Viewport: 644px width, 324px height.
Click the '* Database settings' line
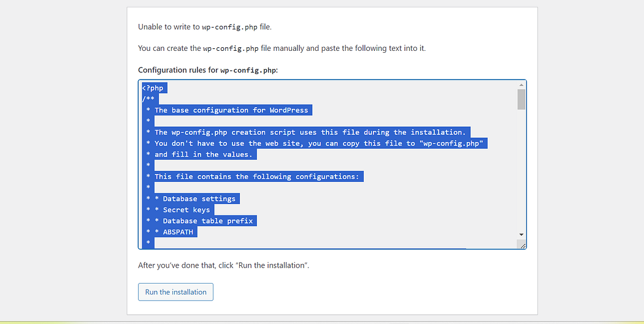click(x=191, y=198)
